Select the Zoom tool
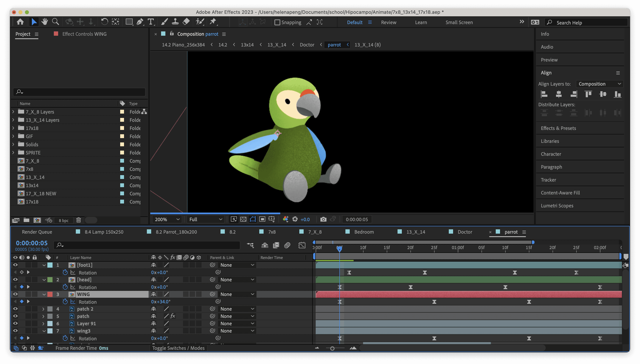Screen dimensions: 640x364 (x=55, y=22)
